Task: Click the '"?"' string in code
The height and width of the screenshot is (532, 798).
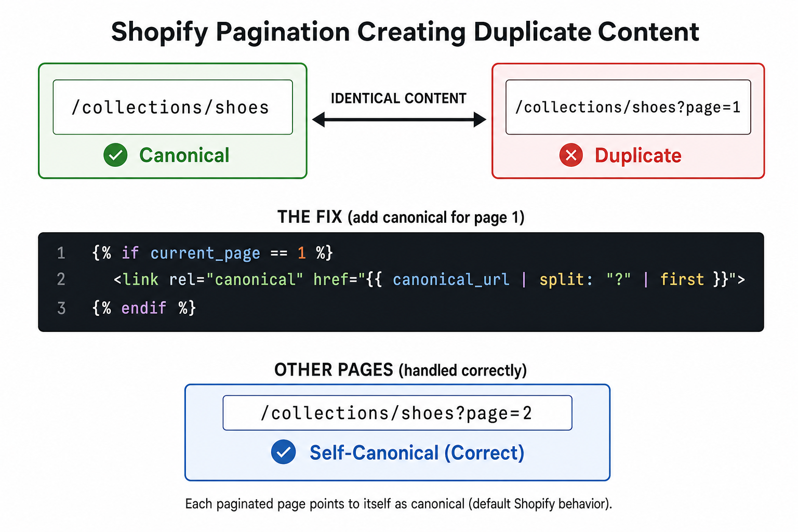Action: point(619,279)
